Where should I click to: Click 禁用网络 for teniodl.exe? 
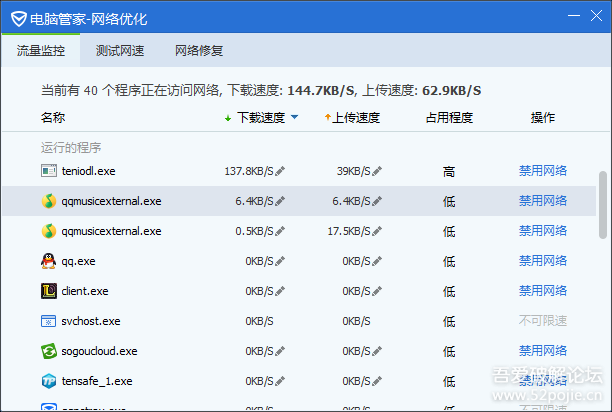point(543,170)
